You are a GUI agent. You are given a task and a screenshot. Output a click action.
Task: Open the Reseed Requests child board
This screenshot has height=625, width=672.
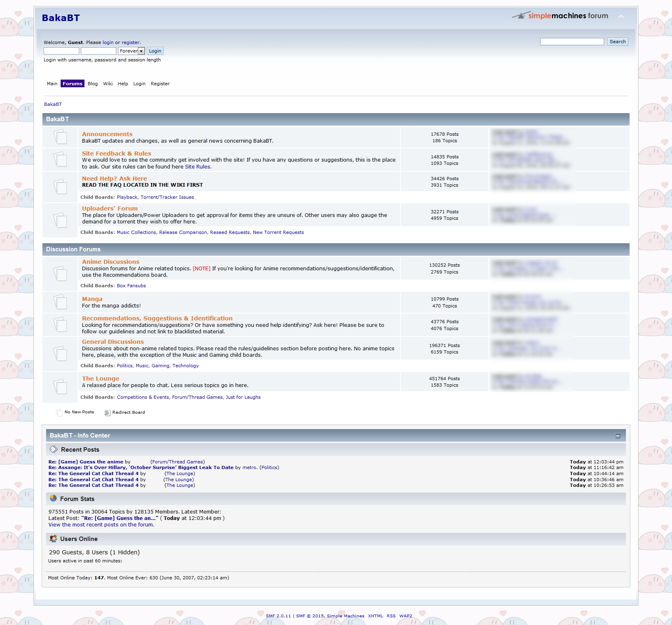click(230, 232)
